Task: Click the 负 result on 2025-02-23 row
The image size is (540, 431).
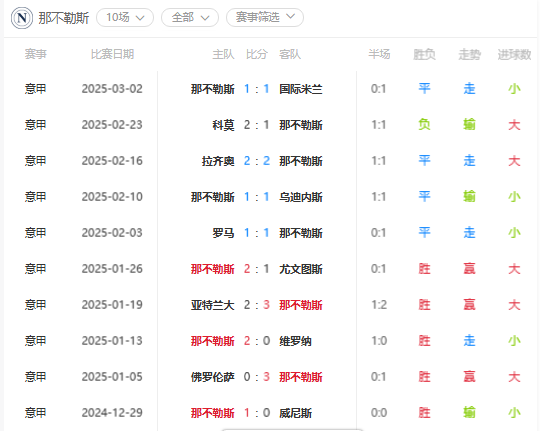Action: point(424,125)
